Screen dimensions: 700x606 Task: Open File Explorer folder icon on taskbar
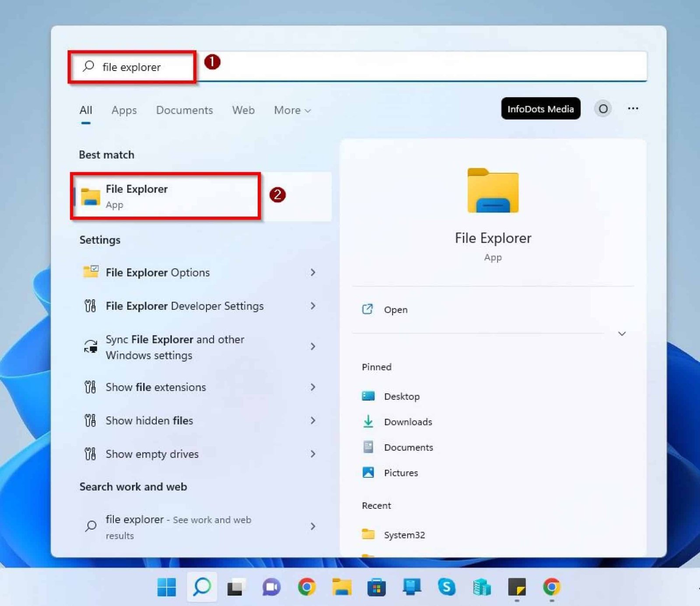pyautogui.click(x=342, y=587)
